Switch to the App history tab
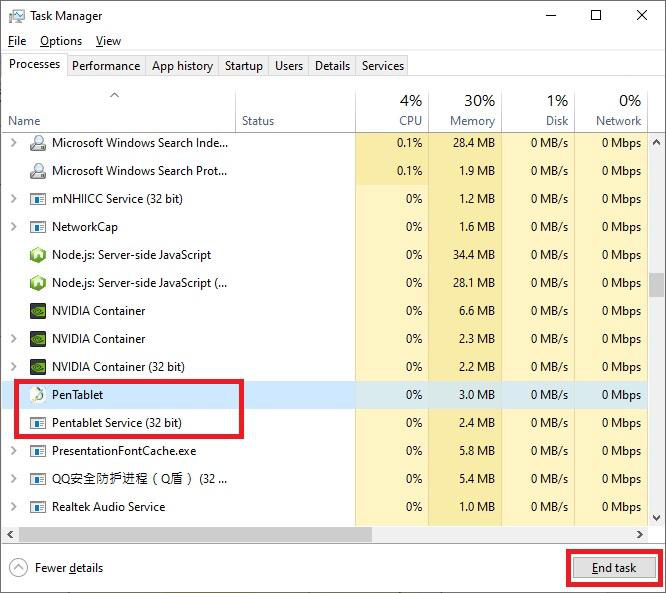 [x=182, y=66]
